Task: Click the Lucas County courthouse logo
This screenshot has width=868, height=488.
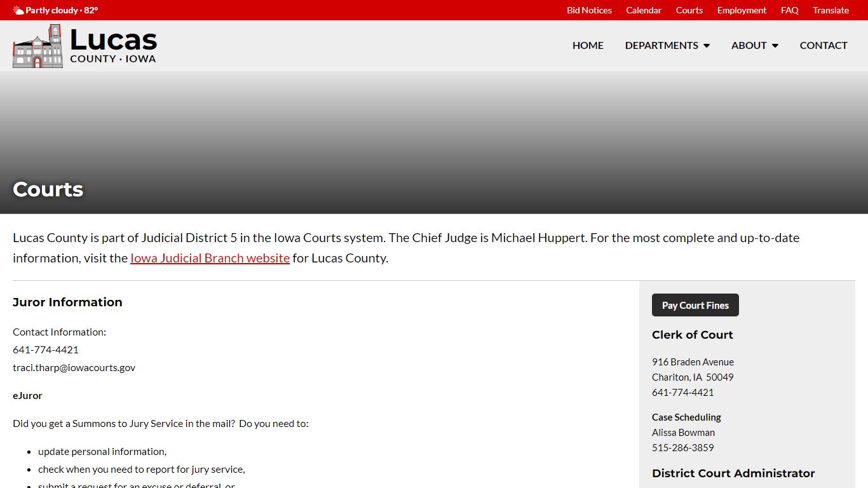Action: tap(37, 46)
